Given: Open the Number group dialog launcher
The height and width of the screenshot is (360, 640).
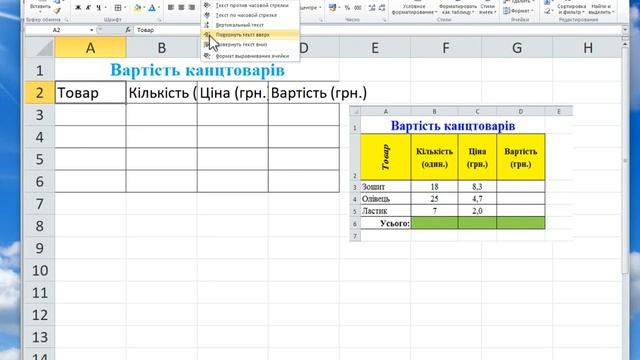Looking at the screenshot, I should 384,20.
